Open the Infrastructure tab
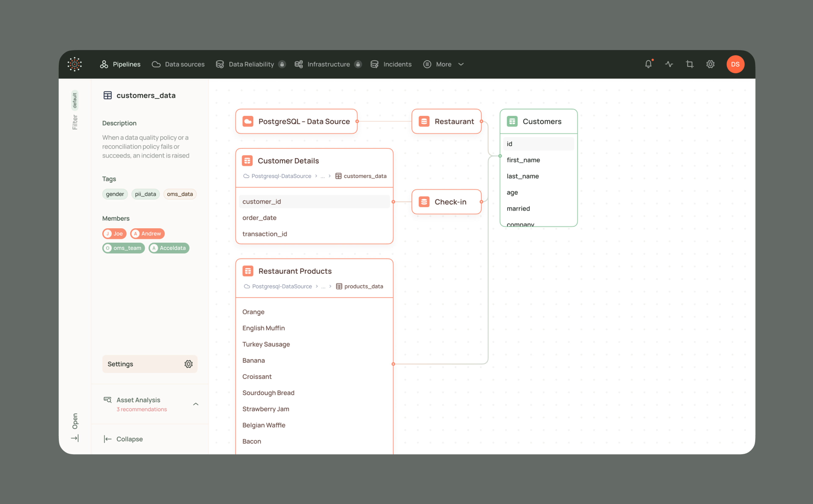 click(328, 64)
